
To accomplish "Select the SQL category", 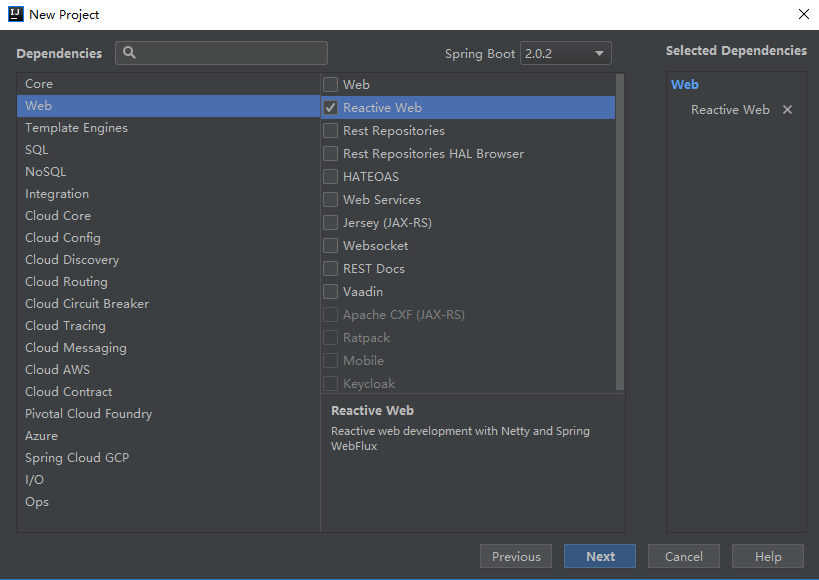I will coord(168,149).
